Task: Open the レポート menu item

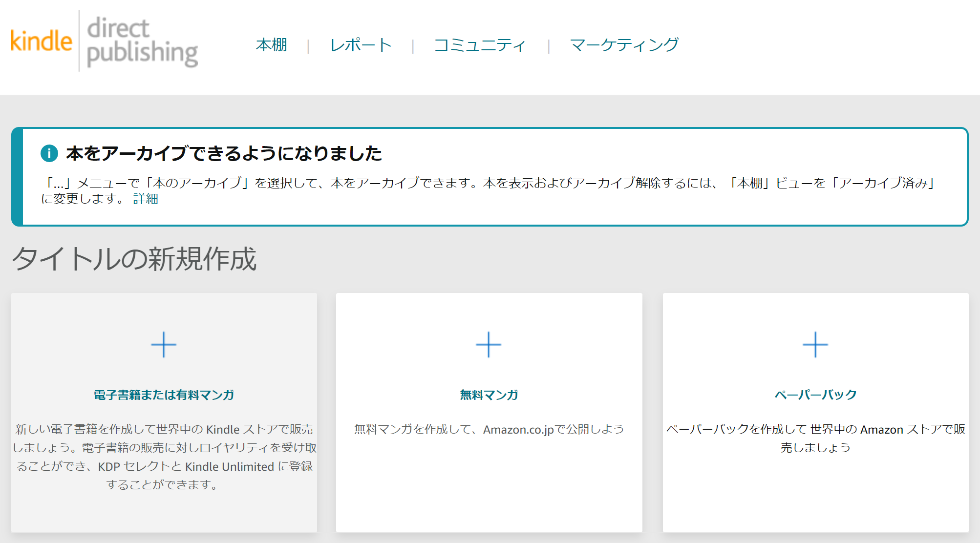Action: [361, 45]
